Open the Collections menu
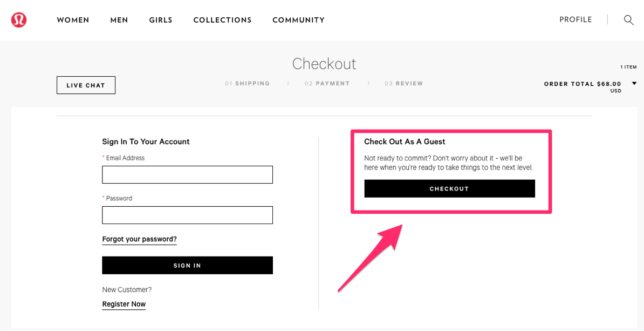Screen dimensions: 644x331 [x=223, y=20]
